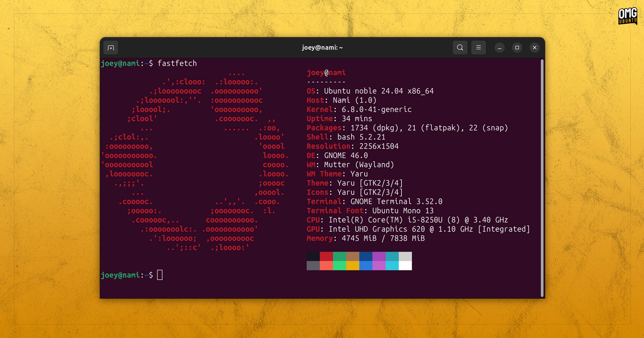The width and height of the screenshot is (644, 338).
Task: Click the white color block
Action: 405,266
